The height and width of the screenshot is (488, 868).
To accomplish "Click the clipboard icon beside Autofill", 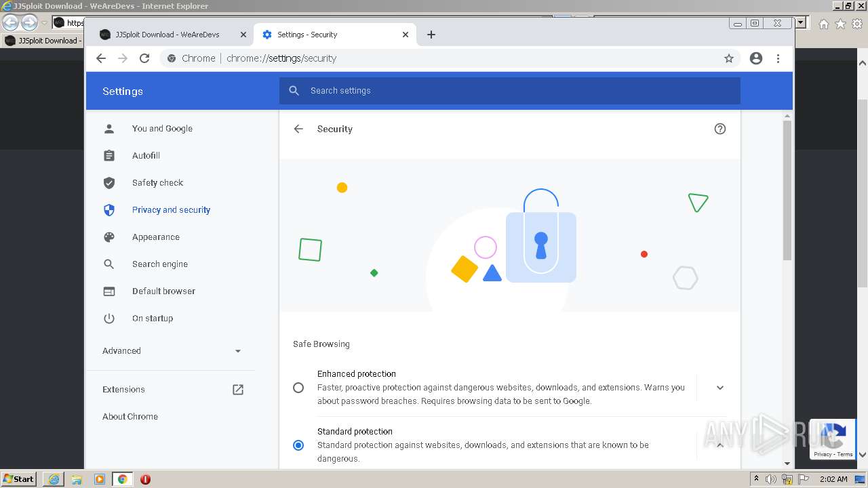I will 109,156.
